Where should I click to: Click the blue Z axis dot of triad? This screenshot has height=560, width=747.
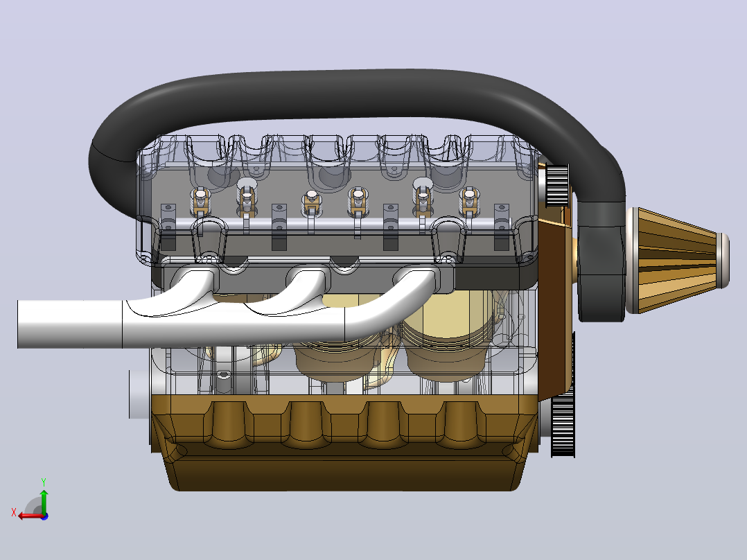pos(45,516)
